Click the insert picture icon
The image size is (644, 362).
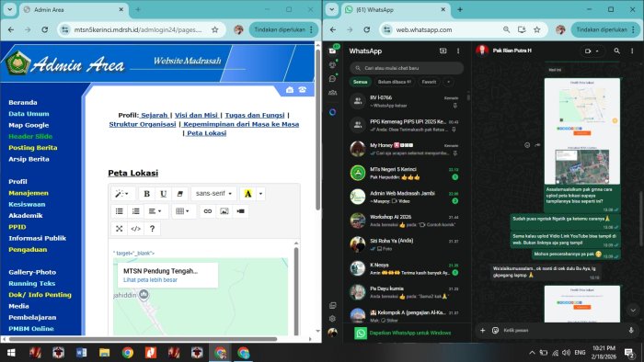point(224,211)
